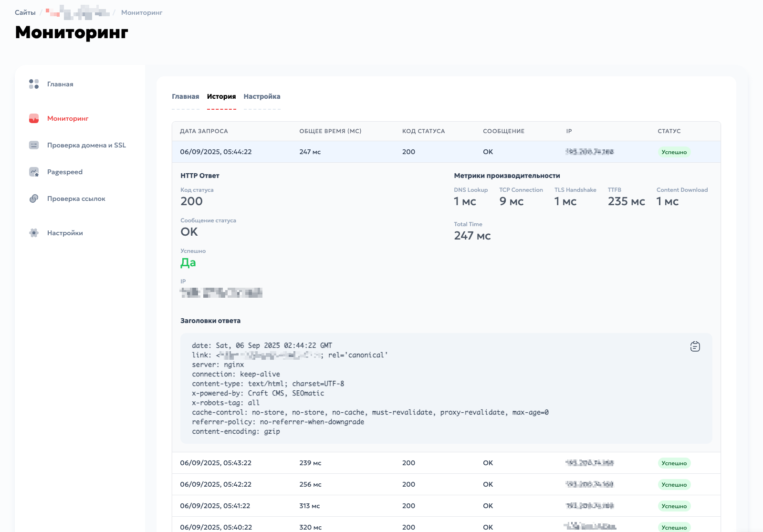The image size is (763, 532).
Task: Open Проверка ссылок in the sidebar
Action: pyautogui.click(x=76, y=198)
